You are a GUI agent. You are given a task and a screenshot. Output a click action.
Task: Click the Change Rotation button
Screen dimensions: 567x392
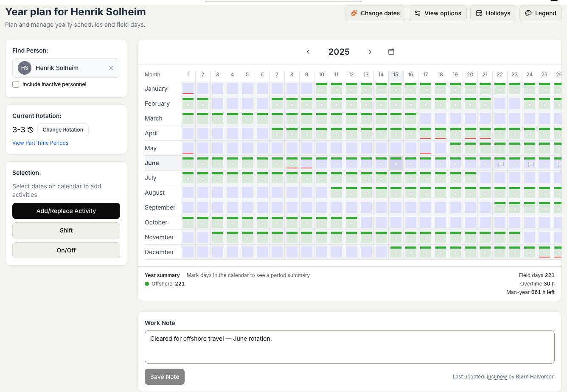tap(63, 130)
